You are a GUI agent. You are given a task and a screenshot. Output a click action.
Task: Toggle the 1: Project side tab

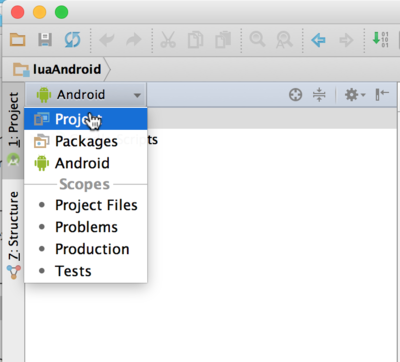coord(13,130)
